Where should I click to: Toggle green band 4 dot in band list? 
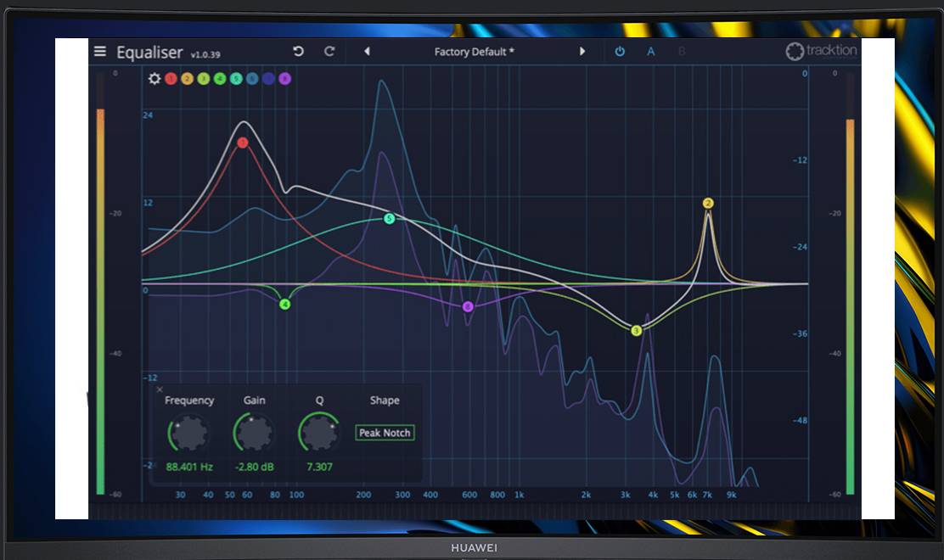coord(220,79)
